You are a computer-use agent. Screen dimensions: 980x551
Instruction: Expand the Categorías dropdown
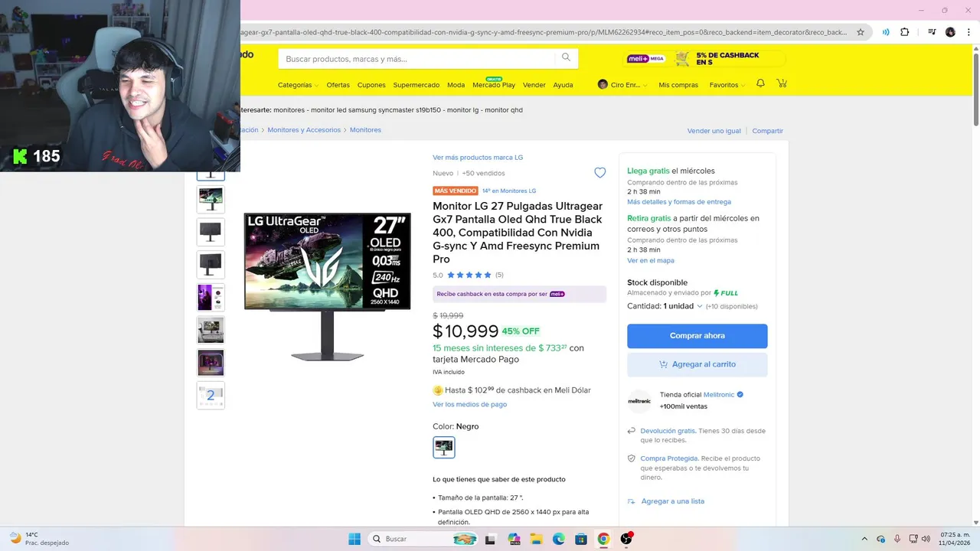pyautogui.click(x=298, y=85)
